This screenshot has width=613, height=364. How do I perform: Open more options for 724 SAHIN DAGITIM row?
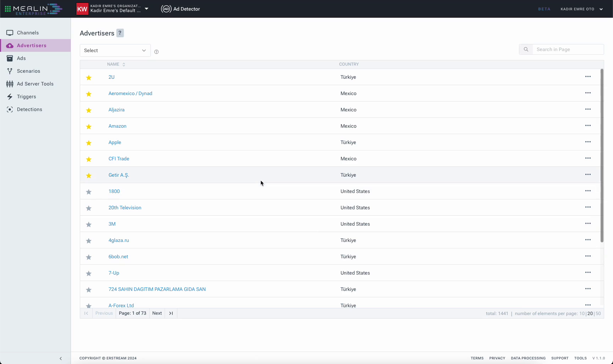click(588, 289)
